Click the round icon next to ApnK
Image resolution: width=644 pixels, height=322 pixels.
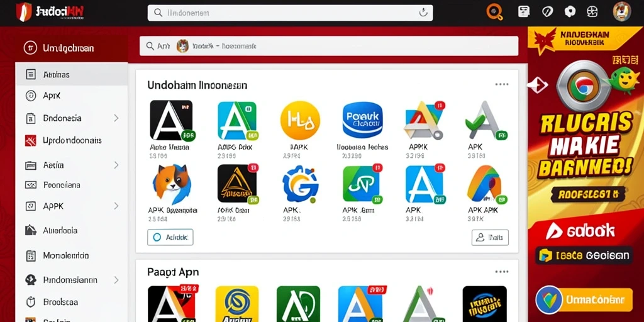pos(31,96)
